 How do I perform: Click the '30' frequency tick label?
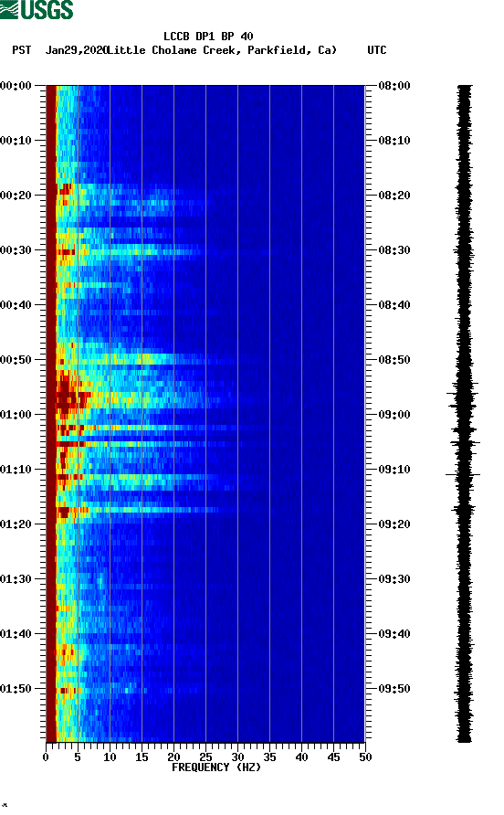coord(238,757)
